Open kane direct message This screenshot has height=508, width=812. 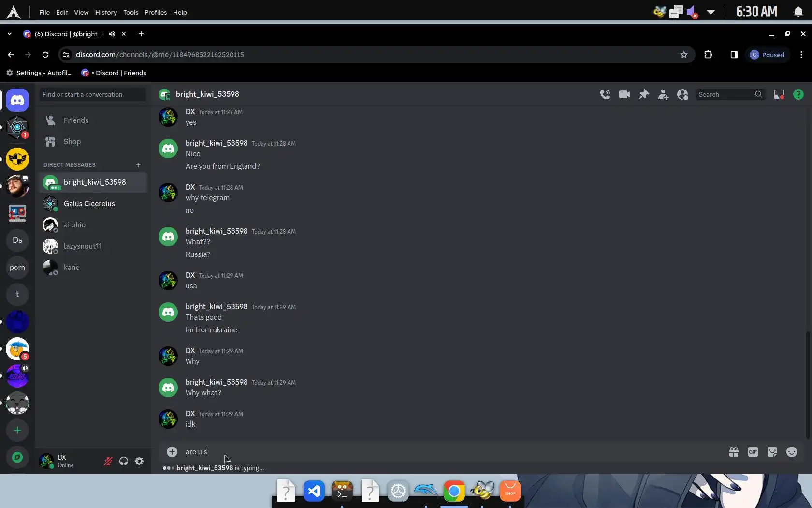[93, 268]
